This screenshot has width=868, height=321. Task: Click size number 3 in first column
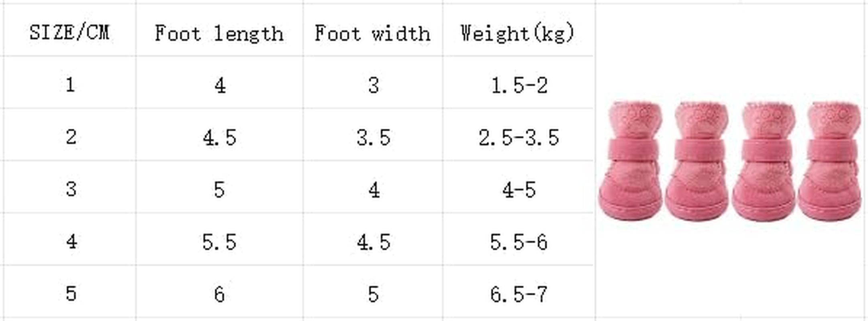[71, 189]
